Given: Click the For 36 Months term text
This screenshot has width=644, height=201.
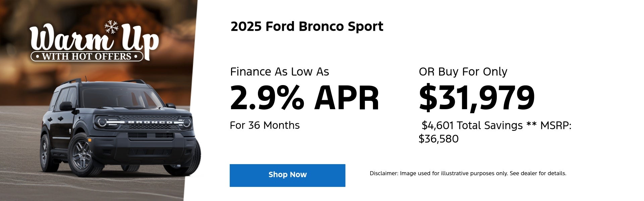Looking at the screenshot, I should 265,125.
